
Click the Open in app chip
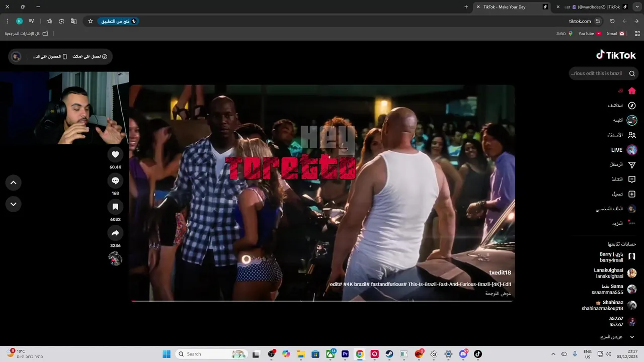118,21
